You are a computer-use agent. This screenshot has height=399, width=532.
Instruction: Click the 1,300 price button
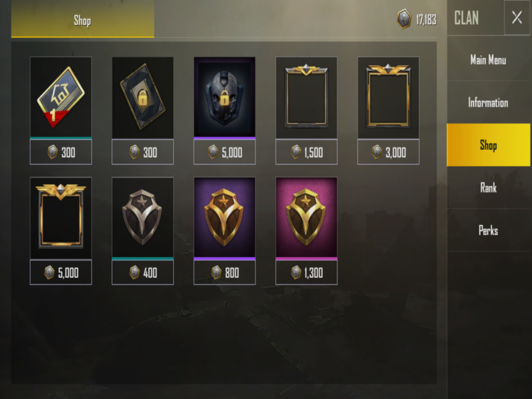pyautogui.click(x=306, y=272)
